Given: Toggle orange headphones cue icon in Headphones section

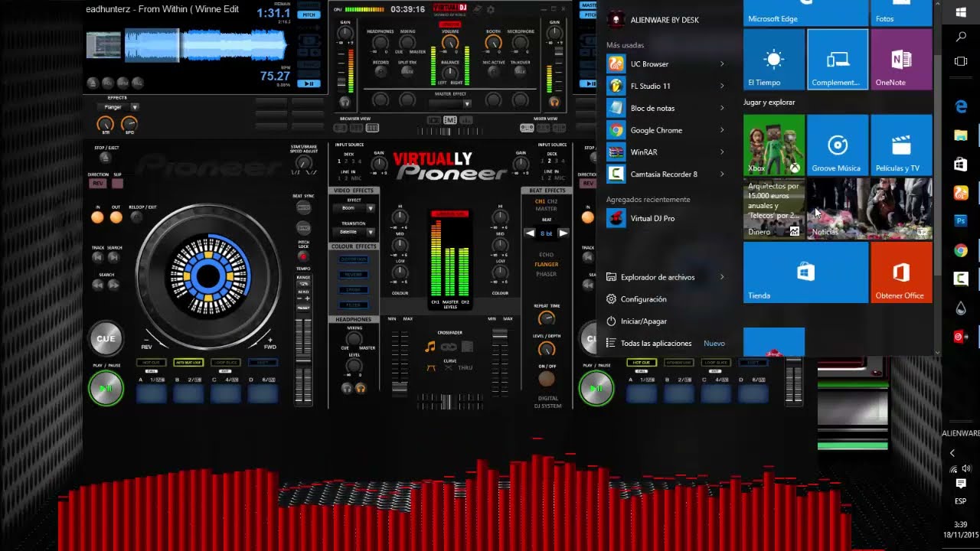Looking at the screenshot, I should pos(360,388).
